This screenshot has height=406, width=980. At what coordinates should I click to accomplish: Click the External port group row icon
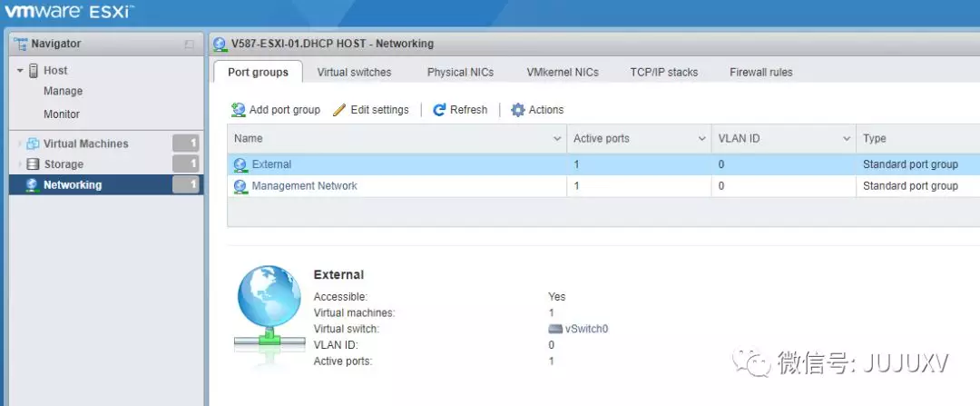click(240, 164)
